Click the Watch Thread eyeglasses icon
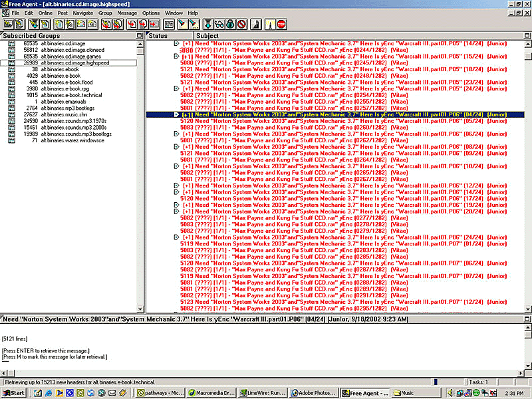Viewport: 532px width, 399px height. coord(219,24)
